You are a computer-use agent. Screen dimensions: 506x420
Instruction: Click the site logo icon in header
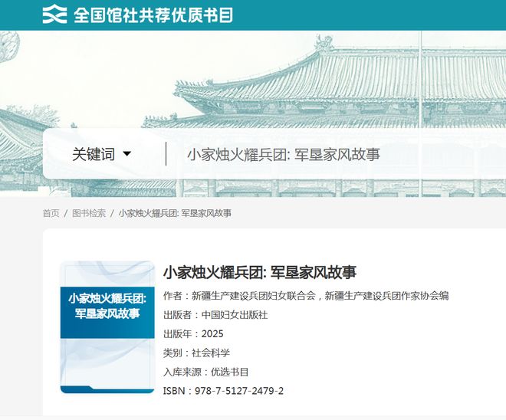click(x=54, y=15)
